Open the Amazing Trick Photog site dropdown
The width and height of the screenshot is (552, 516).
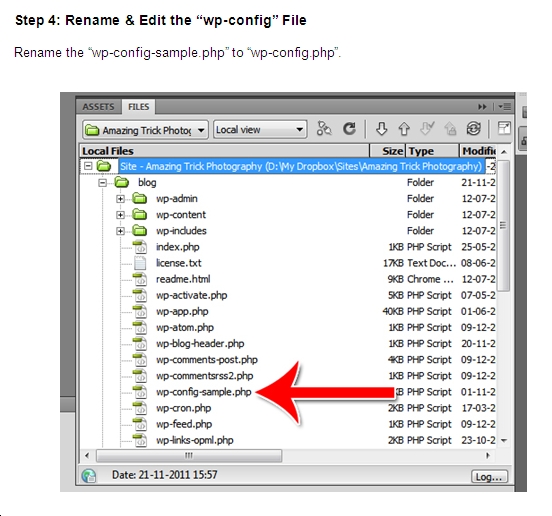click(x=145, y=130)
